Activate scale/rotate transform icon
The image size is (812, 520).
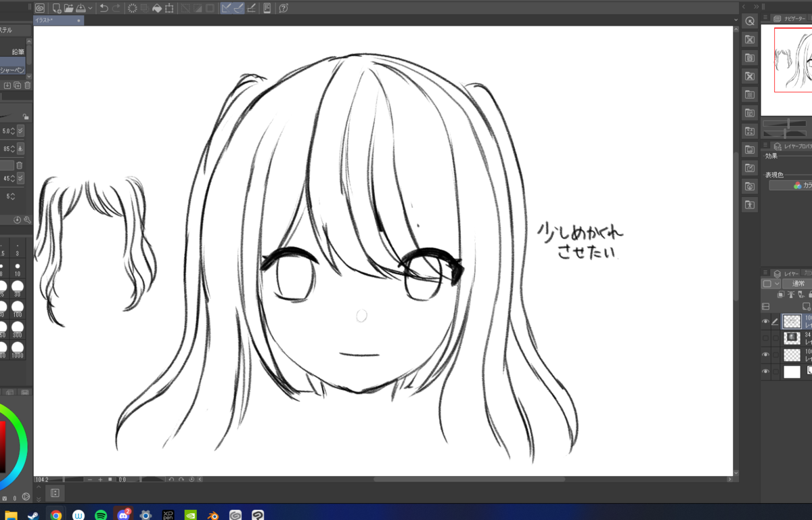169,8
